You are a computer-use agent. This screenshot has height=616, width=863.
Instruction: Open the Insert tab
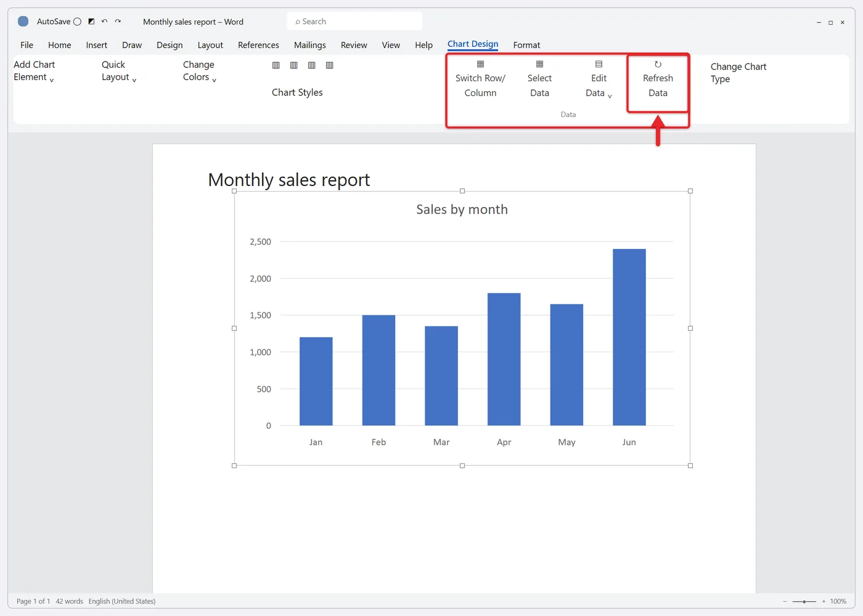(x=97, y=45)
